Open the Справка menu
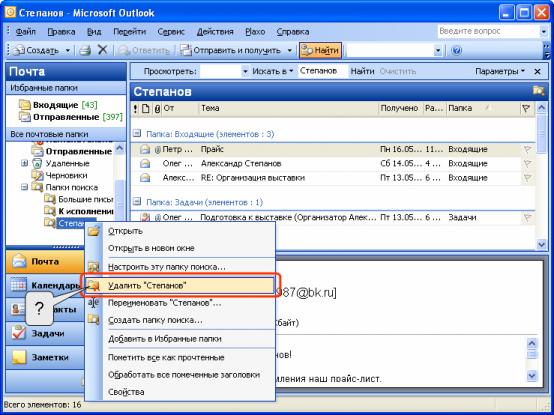Screen dimensions: 554x415 pos(293,32)
